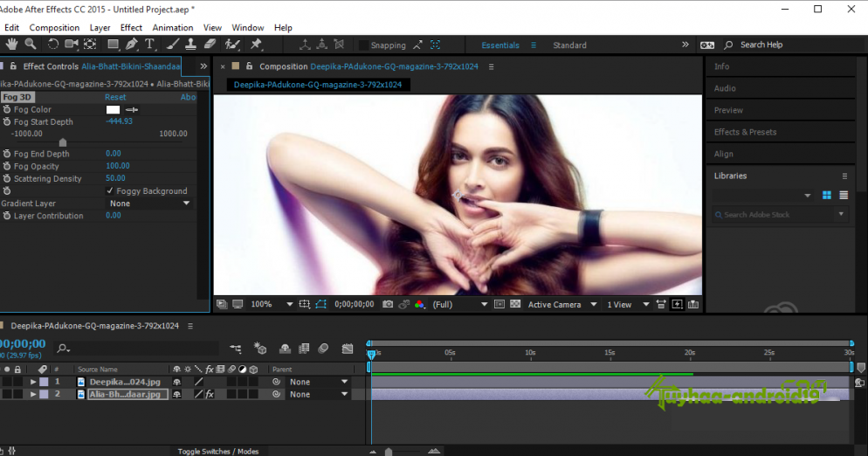Open the Window menu
Screen dimensions: 868x456
click(x=247, y=28)
